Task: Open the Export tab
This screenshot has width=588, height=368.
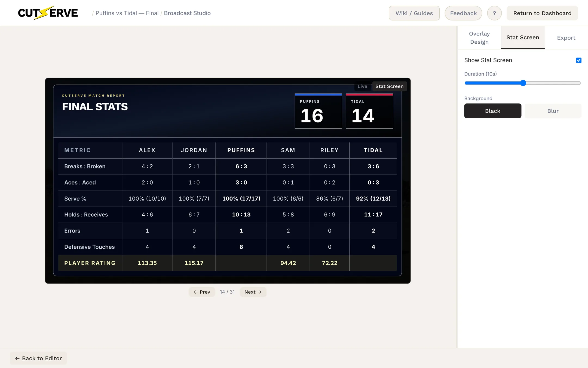Action: tap(566, 38)
